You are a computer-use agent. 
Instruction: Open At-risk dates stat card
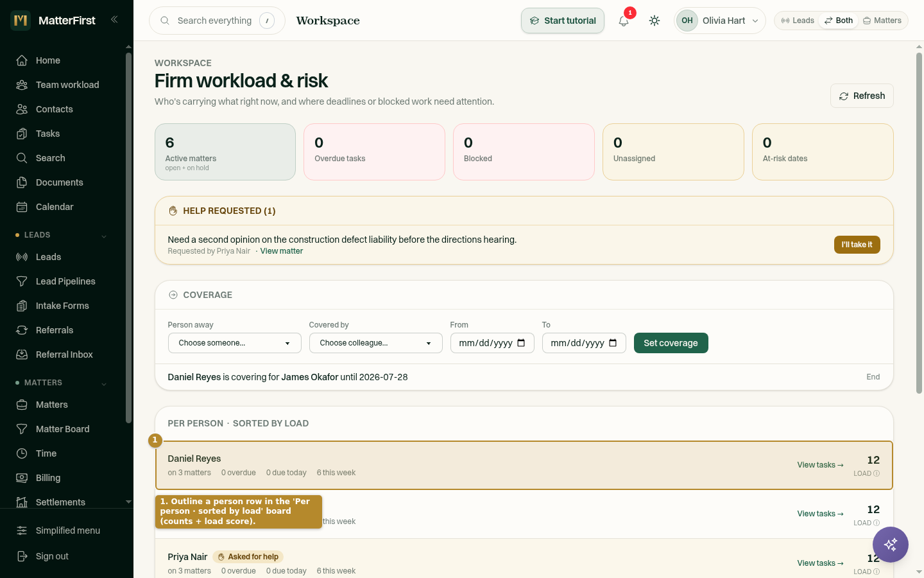[823, 152]
